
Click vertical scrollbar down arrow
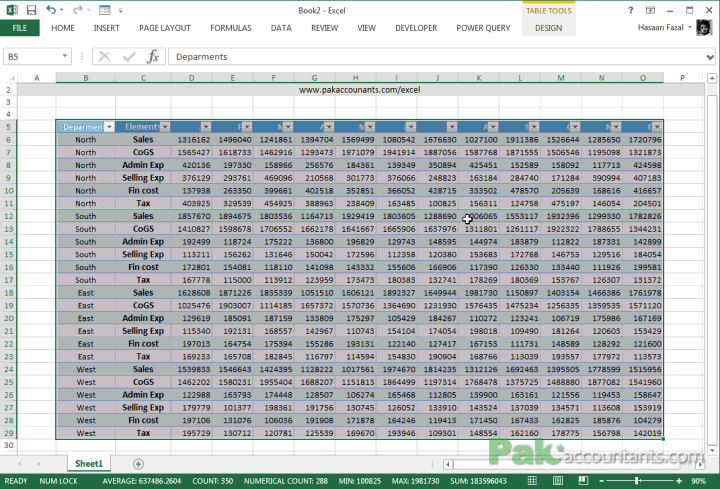click(x=712, y=451)
